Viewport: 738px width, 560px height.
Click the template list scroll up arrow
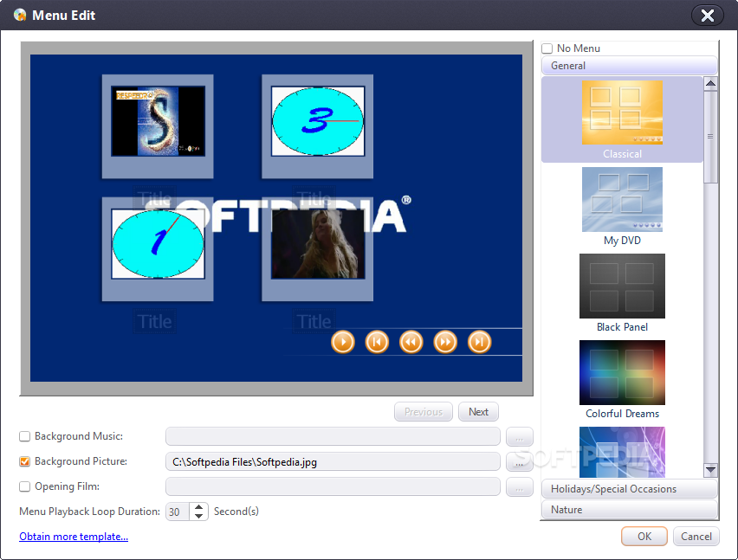pyautogui.click(x=710, y=84)
